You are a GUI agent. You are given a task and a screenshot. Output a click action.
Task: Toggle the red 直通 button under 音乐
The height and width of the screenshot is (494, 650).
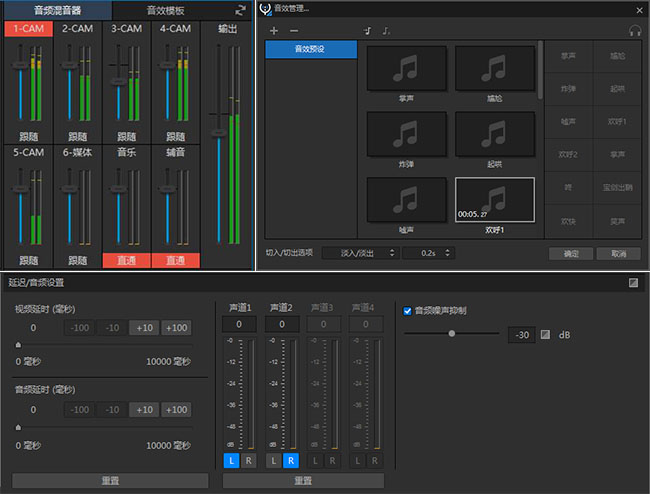[x=126, y=260]
